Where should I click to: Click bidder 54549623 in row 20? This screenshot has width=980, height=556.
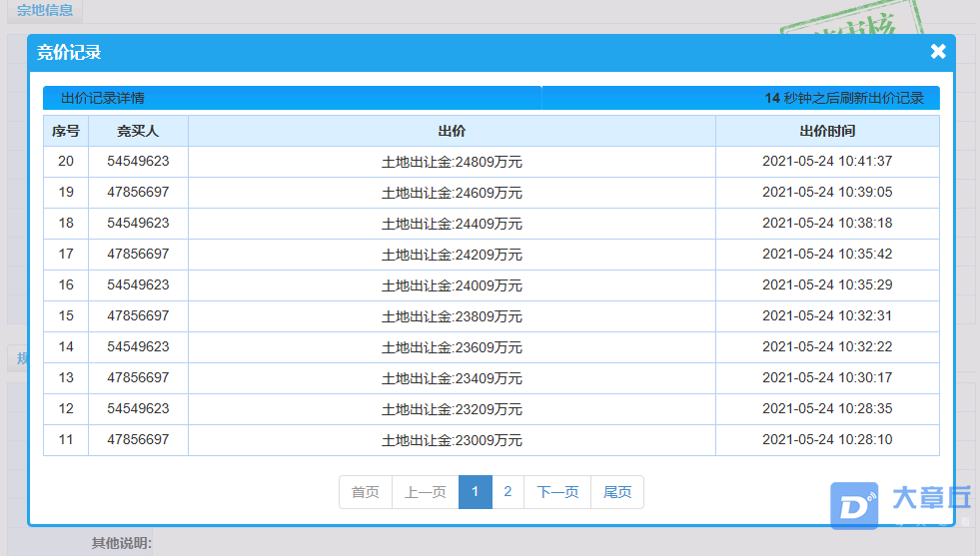click(x=138, y=161)
